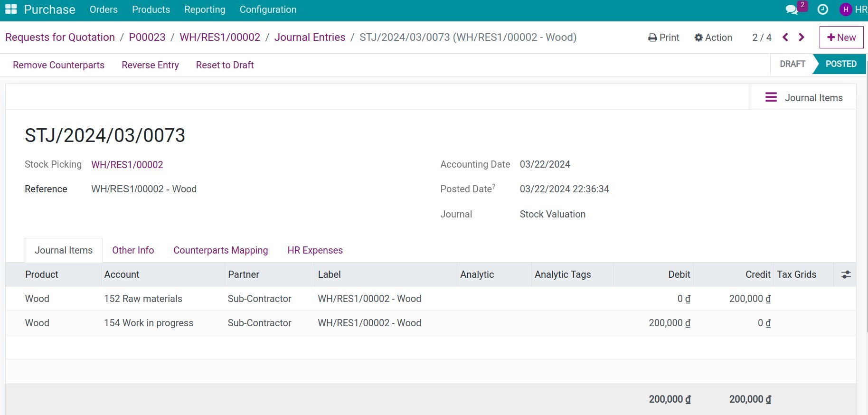Open the apps grid home menu icon
Viewport: 868px width, 415px height.
point(11,9)
